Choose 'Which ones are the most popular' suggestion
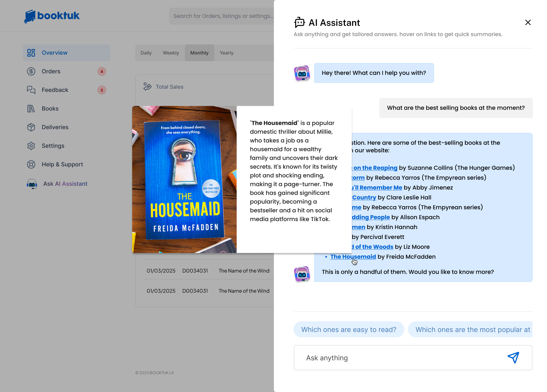The width and height of the screenshot is (547, 392). click(x=471, y=329)
